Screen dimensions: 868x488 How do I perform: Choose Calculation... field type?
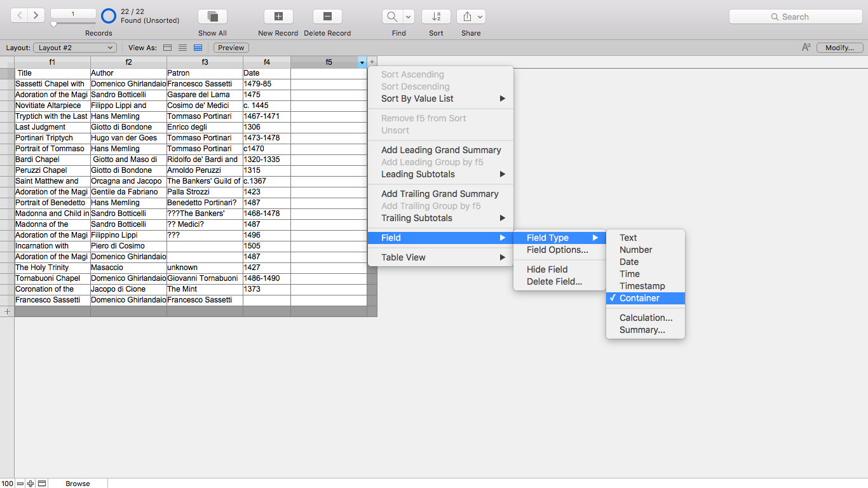[646, 318]
